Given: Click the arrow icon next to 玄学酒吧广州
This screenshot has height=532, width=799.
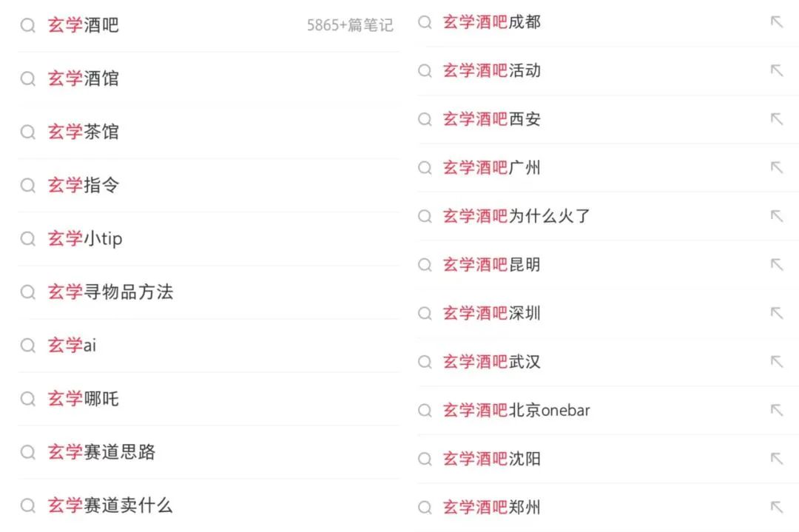Looking at the screenshot, I should [776, 168].
